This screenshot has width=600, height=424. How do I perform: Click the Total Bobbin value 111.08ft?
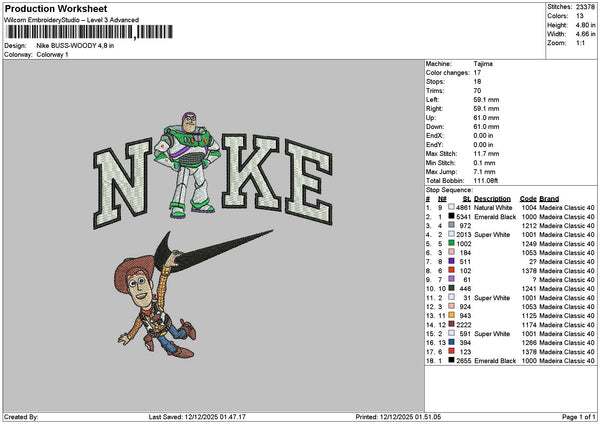(x=486, y=181)
